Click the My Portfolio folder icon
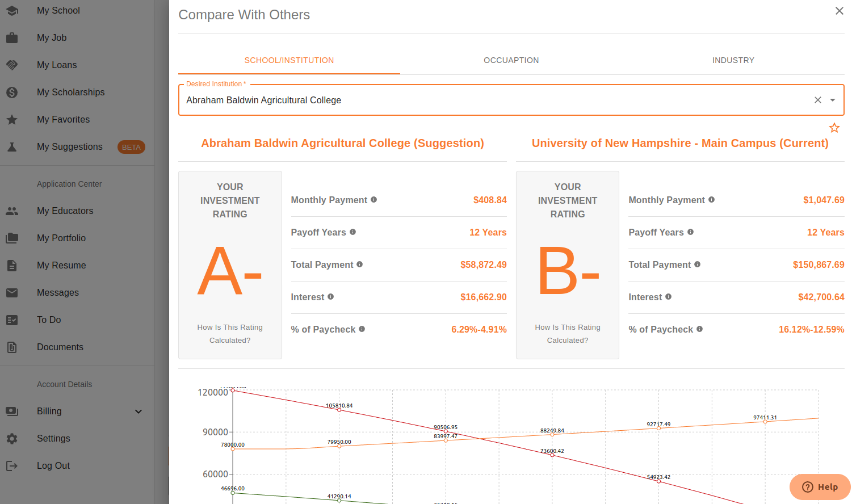The image size is (852, 504). [12, 238]
